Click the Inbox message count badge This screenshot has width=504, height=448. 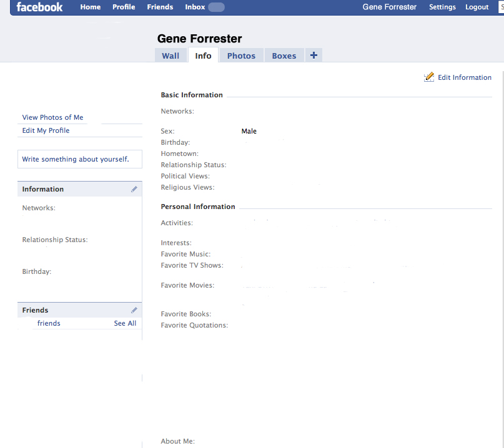pyautogui.click(x=216, y=7)
